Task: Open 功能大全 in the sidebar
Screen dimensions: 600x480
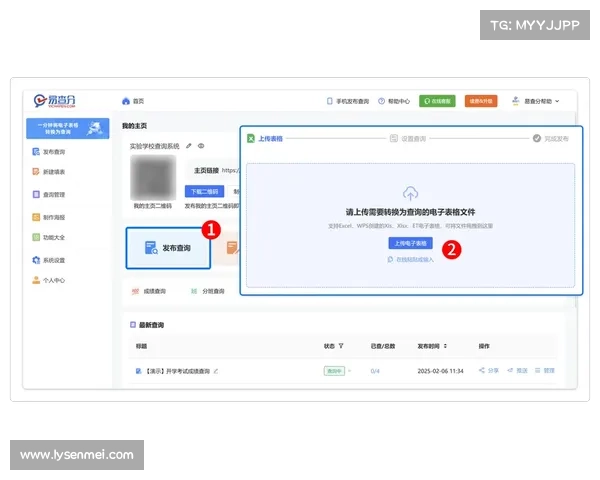Action: coord(49,237)
